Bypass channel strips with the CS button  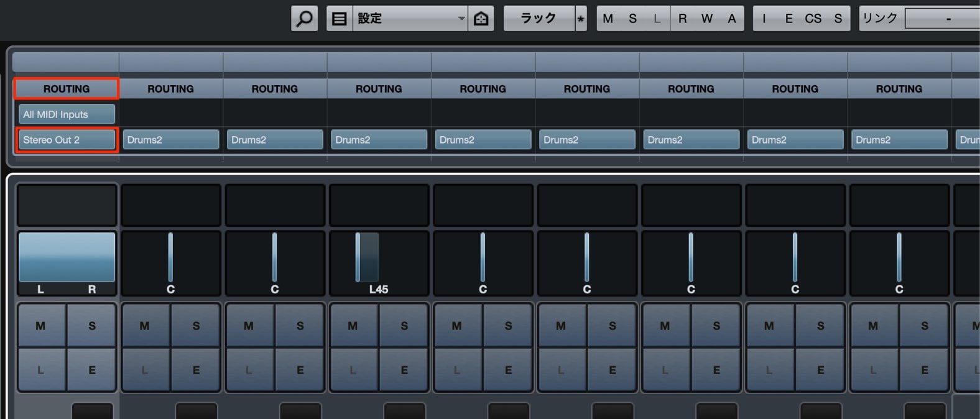[x=813, y=19]
